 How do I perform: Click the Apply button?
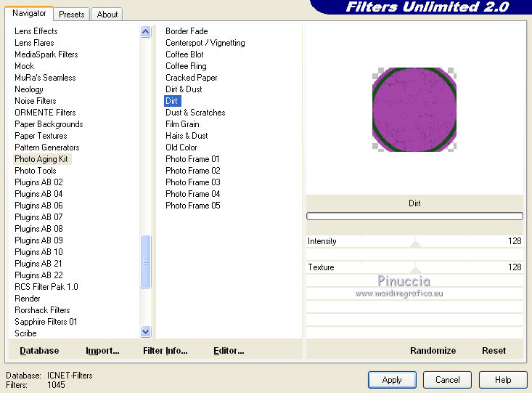click(392, 380)
